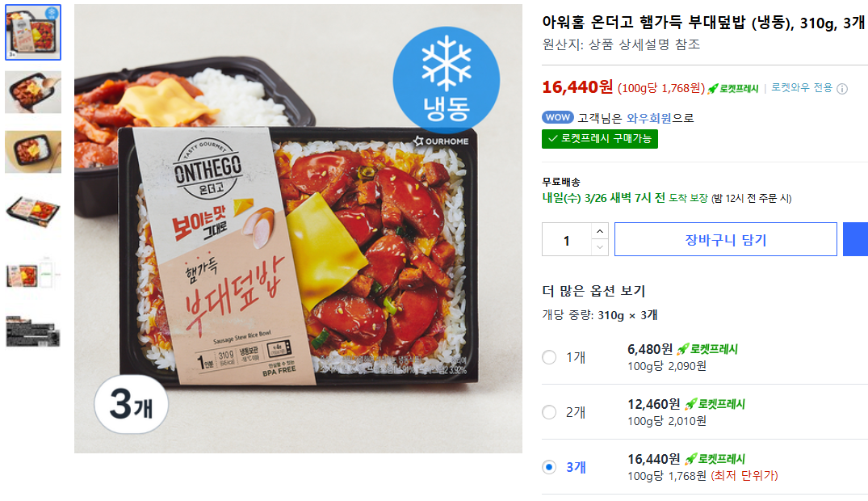Click the 로켓프레시 icon in the 1개 option row
Viewport: 868px width, 501px height.
tap(707, 349)
